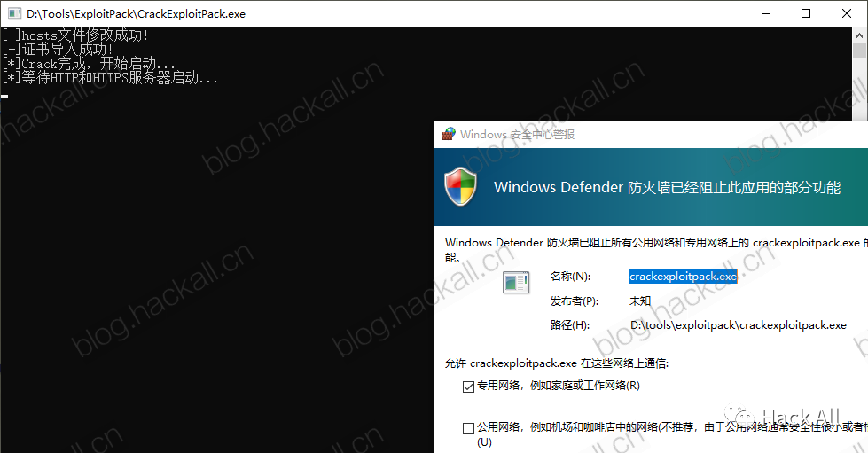Click the text '允许 crackexploitpack.exe 在这些网络上通信:'
Viewport: 868px width, 453px height.
pyautogui.click(x=557, y=363)
